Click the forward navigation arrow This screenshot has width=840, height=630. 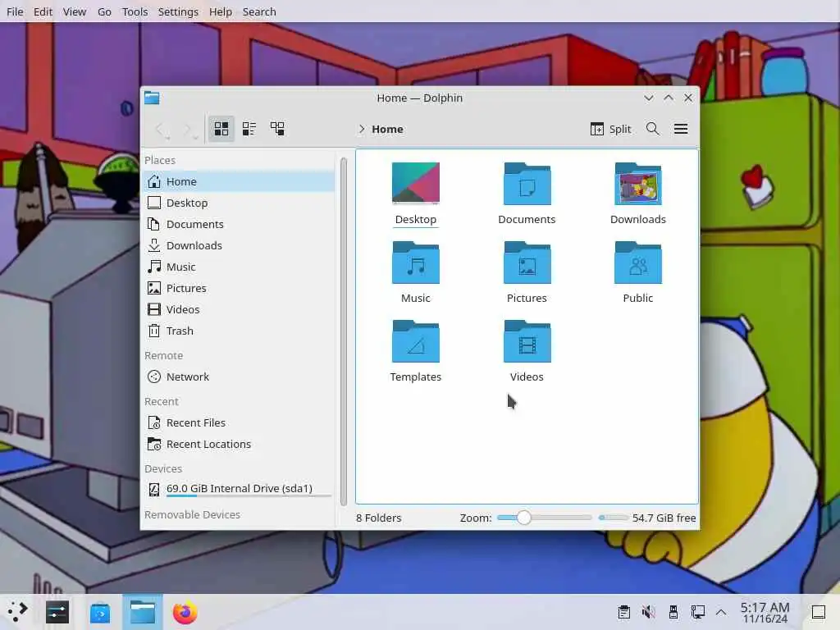[x=190, y=129]
